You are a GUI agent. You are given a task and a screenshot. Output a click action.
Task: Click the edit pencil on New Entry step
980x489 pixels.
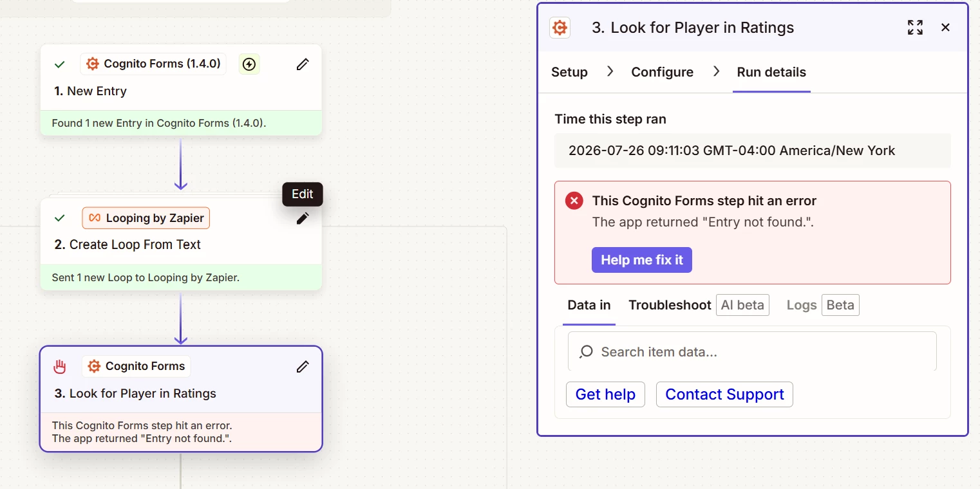(303, 64)
